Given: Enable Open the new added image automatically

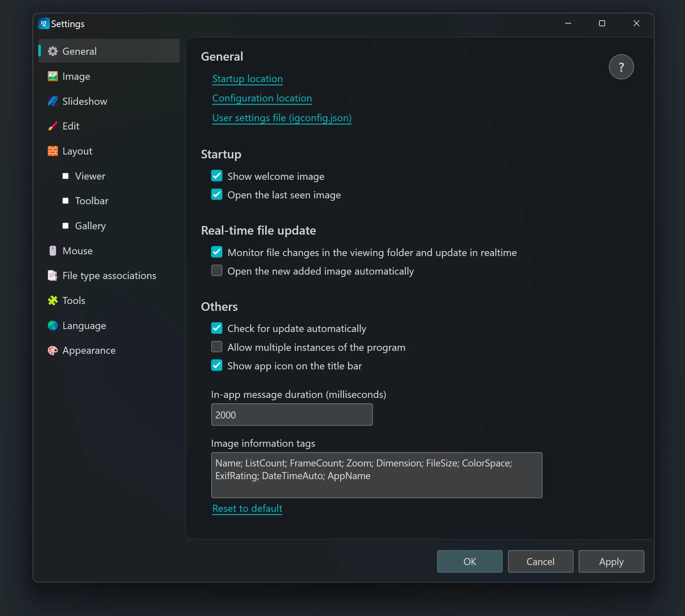Looking at the screenshot, I should click(216, 270).
